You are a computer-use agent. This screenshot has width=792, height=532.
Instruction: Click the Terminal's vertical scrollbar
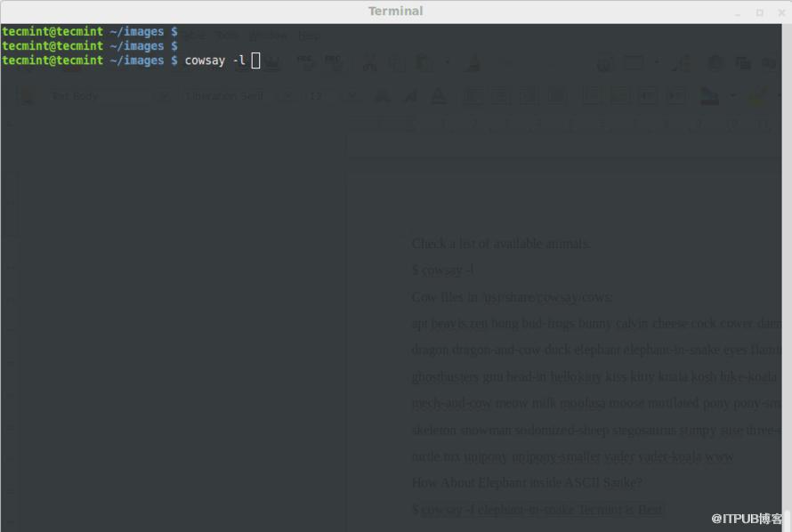pyautogui.click(x=787, y=278)
